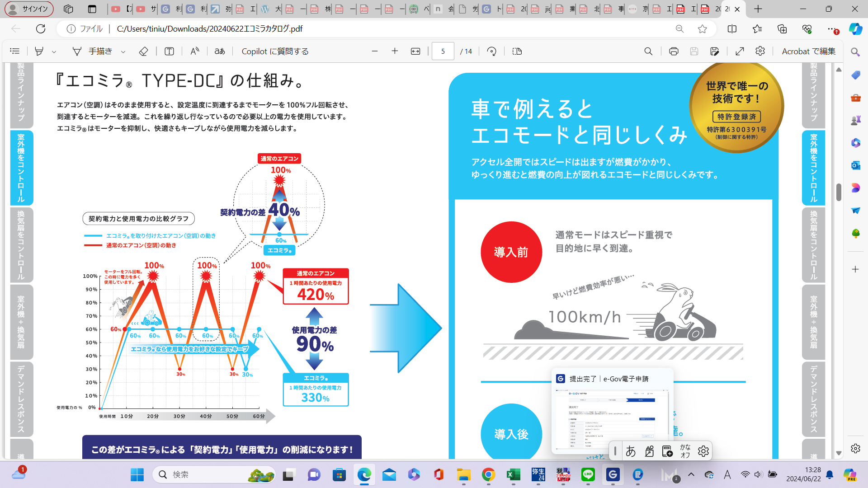The height and width of the screenshot is (488, 868).
Task: Open the サインイン profile menu
Action: pyautogui.click(x=29, y=9)
